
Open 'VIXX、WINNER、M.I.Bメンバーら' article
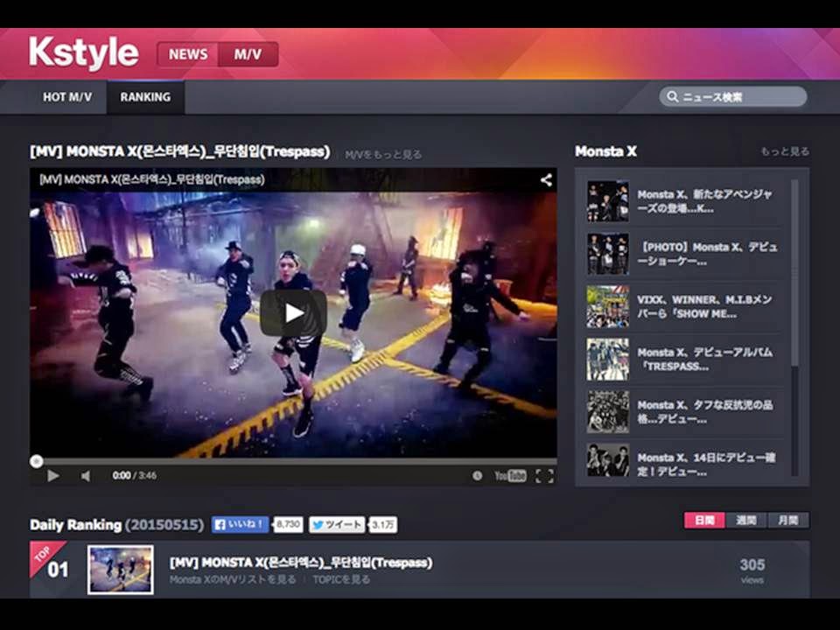coord(704,306)
